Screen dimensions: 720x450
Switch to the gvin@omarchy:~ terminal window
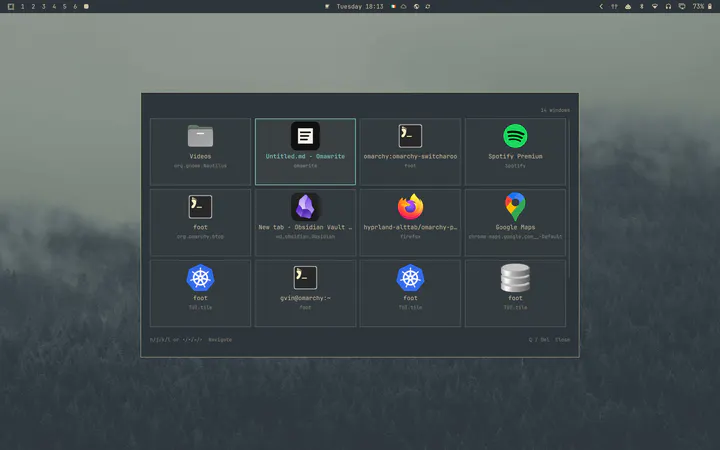point(305,293)
